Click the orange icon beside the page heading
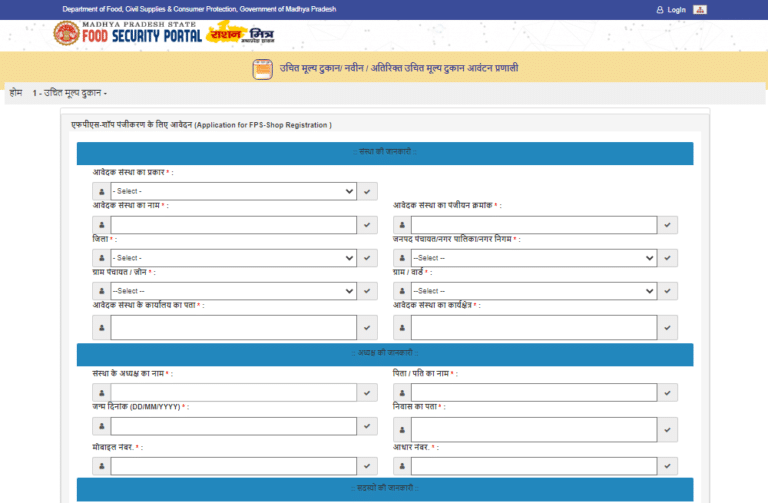The image size is (768, 503). [x=262, y=69]
